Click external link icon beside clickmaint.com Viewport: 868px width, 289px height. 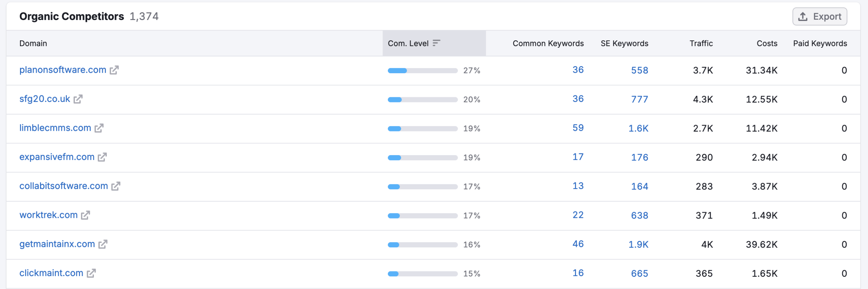point(91,273)
